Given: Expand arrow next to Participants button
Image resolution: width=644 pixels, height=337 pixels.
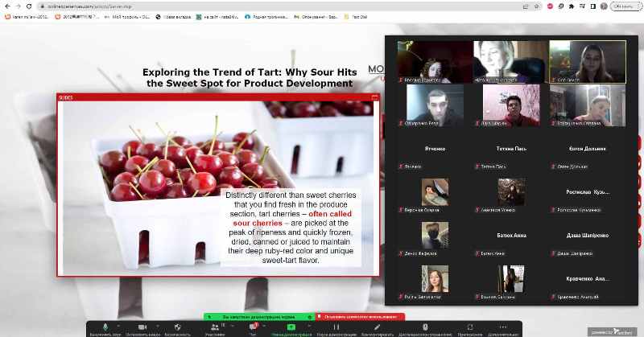Looking at the screenshot, I should (x=233, y=326).
